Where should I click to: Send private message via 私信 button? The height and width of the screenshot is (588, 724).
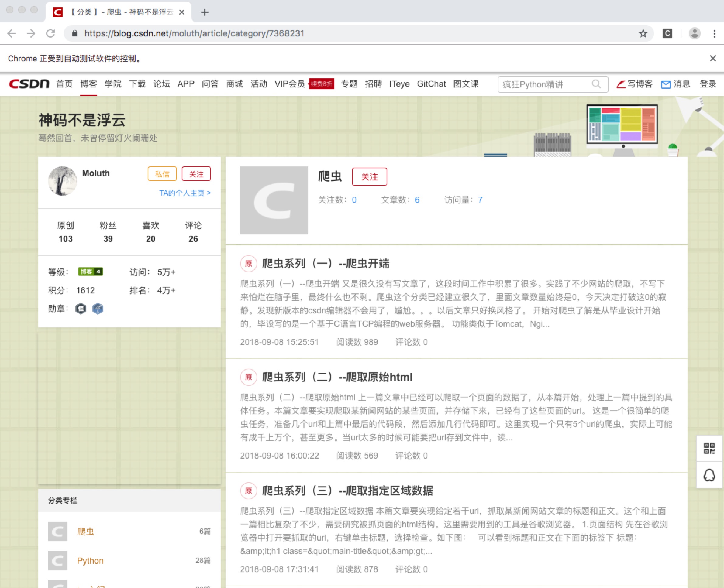[162, 174]
